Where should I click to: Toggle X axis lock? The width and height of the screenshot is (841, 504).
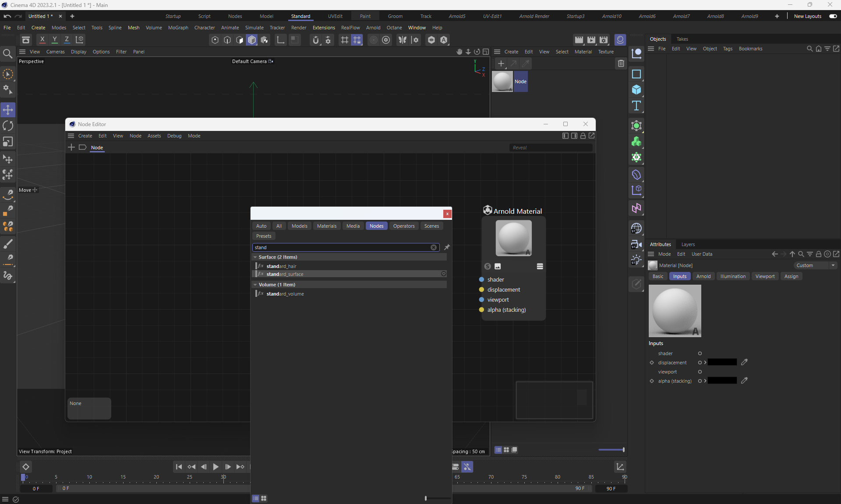click(x=42, y=39)
